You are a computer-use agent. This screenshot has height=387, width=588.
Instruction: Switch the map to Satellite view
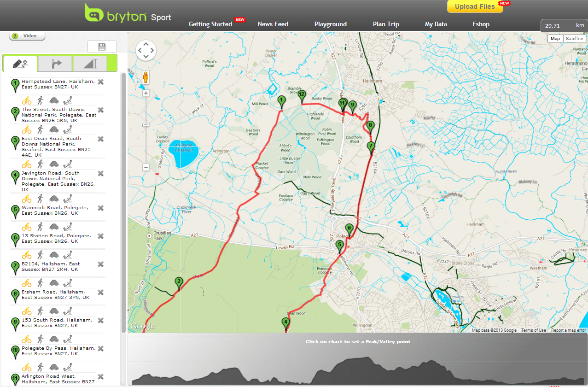click(574, 39)
